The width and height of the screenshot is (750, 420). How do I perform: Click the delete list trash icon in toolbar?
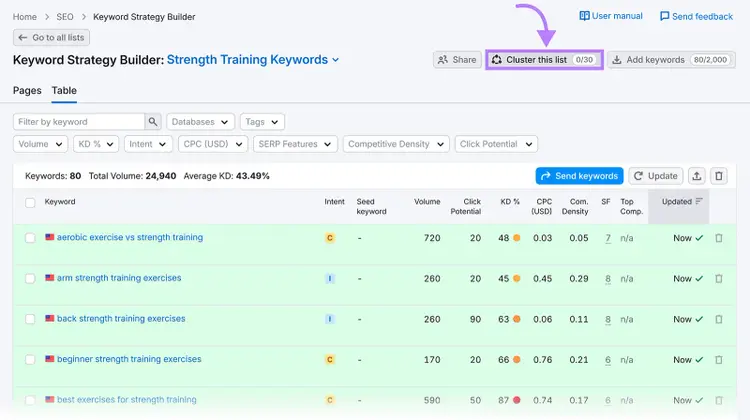(719, 176)
